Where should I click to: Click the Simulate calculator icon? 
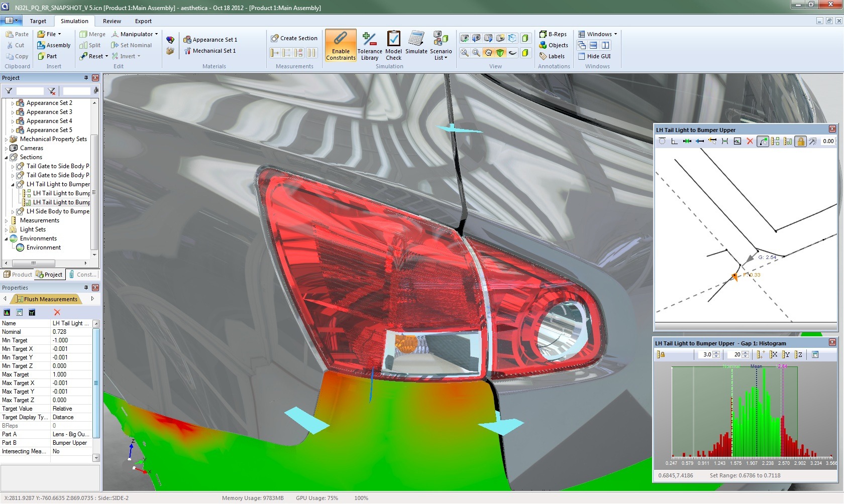pos(416,43)
